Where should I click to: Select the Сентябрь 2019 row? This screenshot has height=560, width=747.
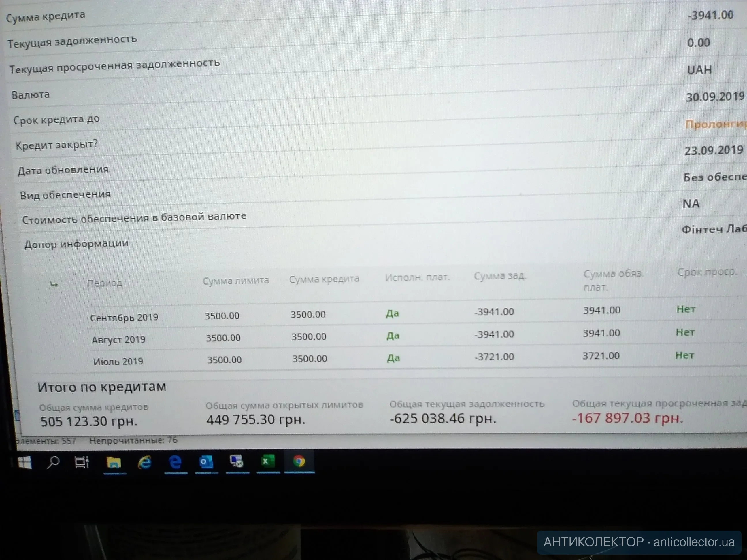click(x=124, y=317)
